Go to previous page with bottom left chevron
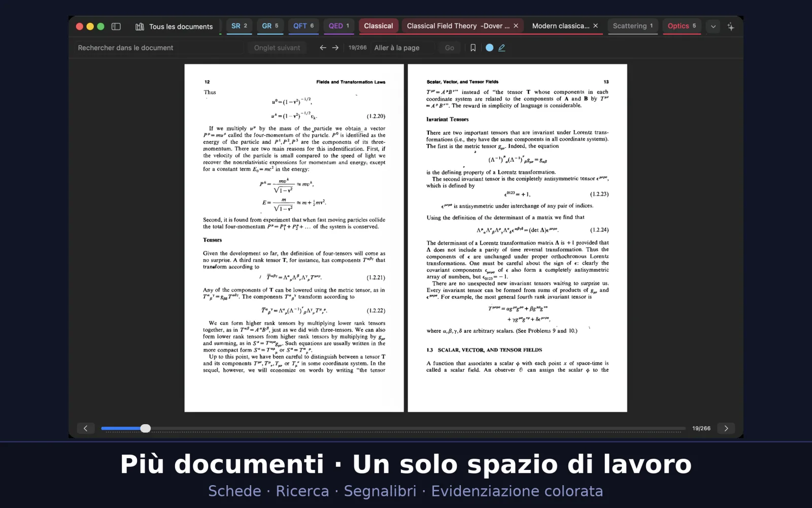 [x=85, y=428]
